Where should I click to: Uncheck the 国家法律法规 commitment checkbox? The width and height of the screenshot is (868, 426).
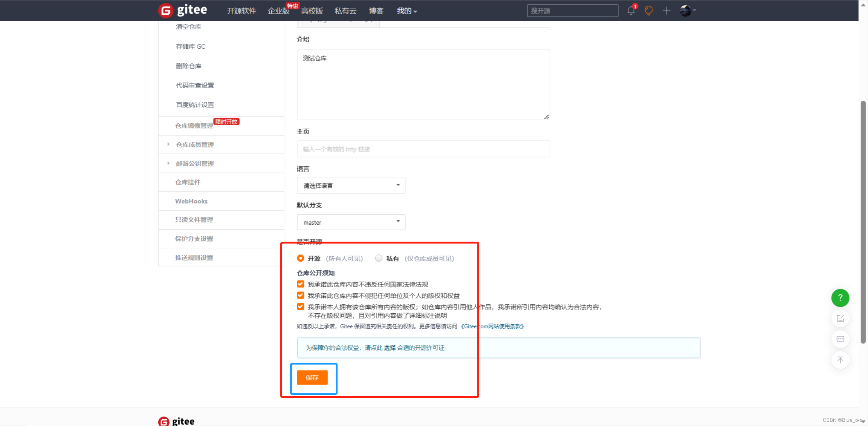[x=300, y=284]
